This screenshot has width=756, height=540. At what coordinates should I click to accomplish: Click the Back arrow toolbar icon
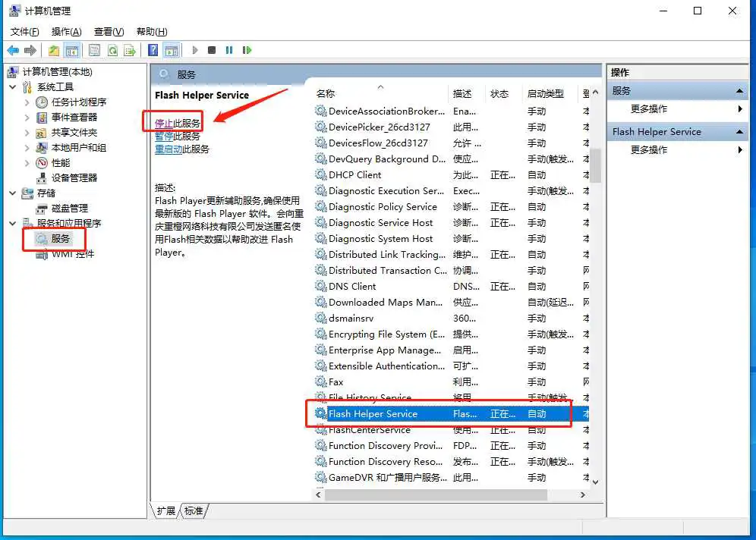pyautogui.click(x=13, y=50)
